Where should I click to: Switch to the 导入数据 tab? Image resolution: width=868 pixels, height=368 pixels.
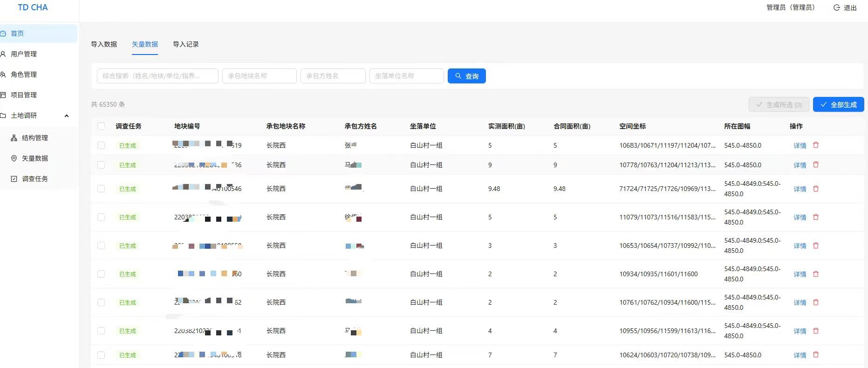[104, 44]
